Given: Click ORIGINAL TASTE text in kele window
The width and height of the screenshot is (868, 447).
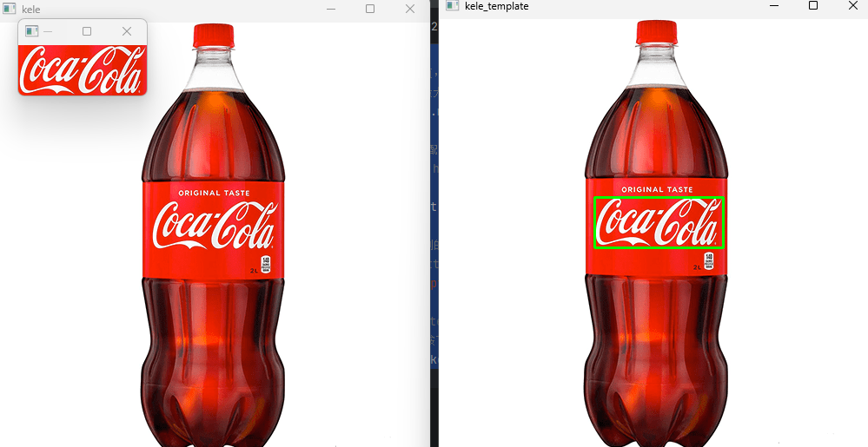Looking at the screenshot, I should 214,193.
